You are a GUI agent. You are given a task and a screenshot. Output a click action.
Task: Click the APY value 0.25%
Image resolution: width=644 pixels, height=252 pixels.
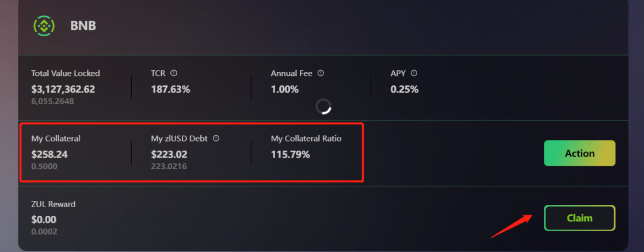point(405,89)
